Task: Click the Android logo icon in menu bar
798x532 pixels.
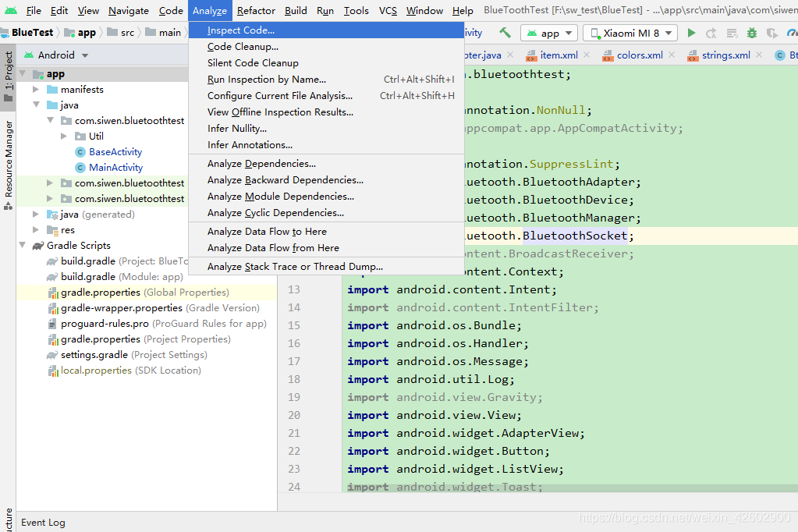Action: [11, 10]
